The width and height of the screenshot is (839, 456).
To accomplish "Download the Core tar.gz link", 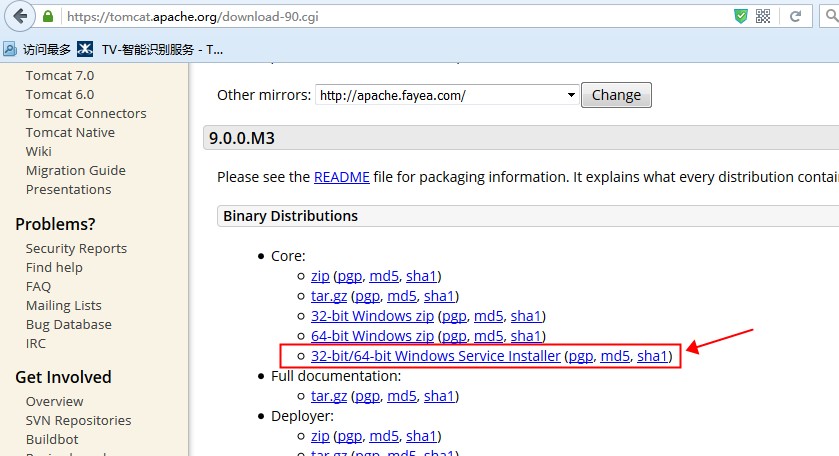I will pyautogui.click(x=329, y=296).
